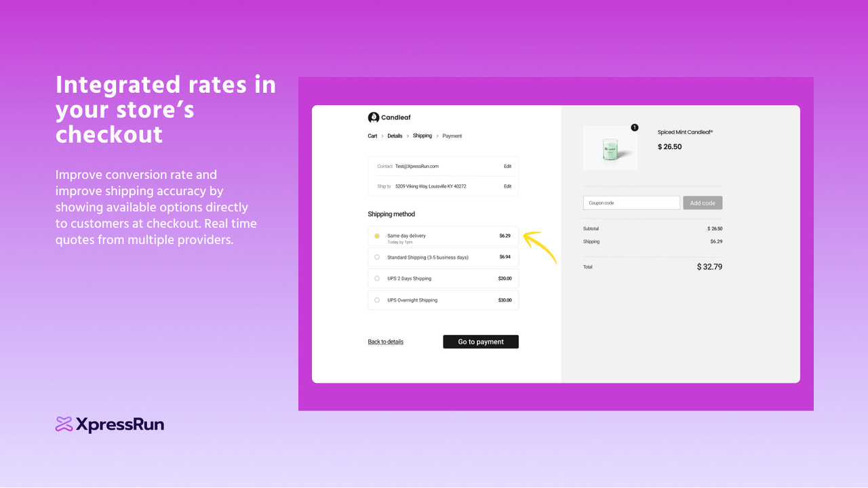Viewport: 868px width, 488px height.
Task: Click the total amount $ 32.79
Action: pyautogui.click(x=709, y=267)
